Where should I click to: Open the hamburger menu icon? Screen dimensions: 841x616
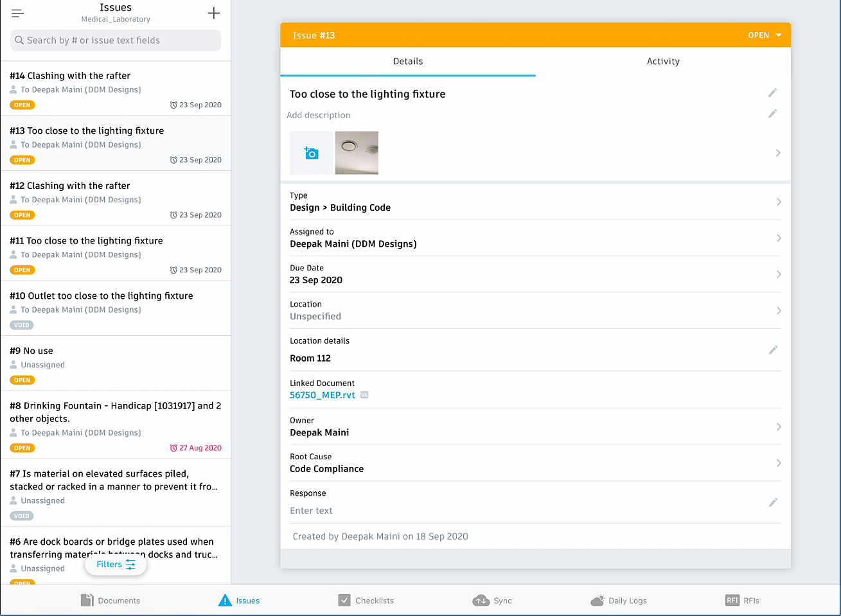[17, 13]
